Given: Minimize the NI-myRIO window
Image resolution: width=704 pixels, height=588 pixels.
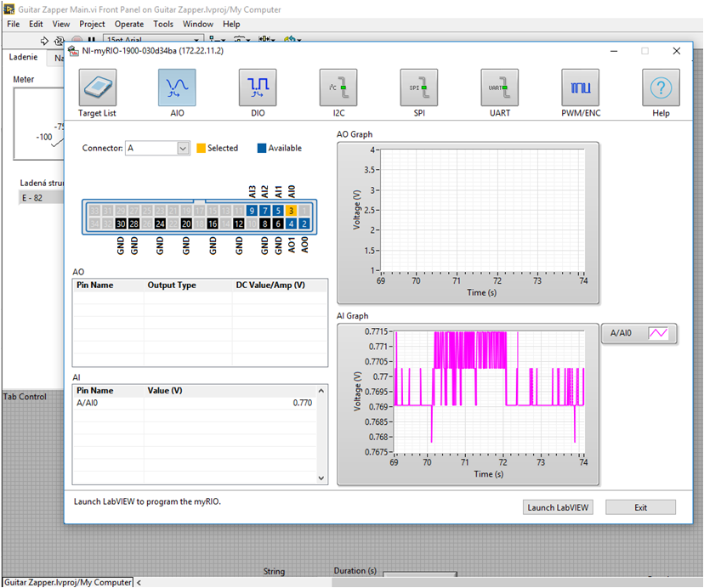Looking at the screenshot, I should pyautogui.click(x=614, y=51).
